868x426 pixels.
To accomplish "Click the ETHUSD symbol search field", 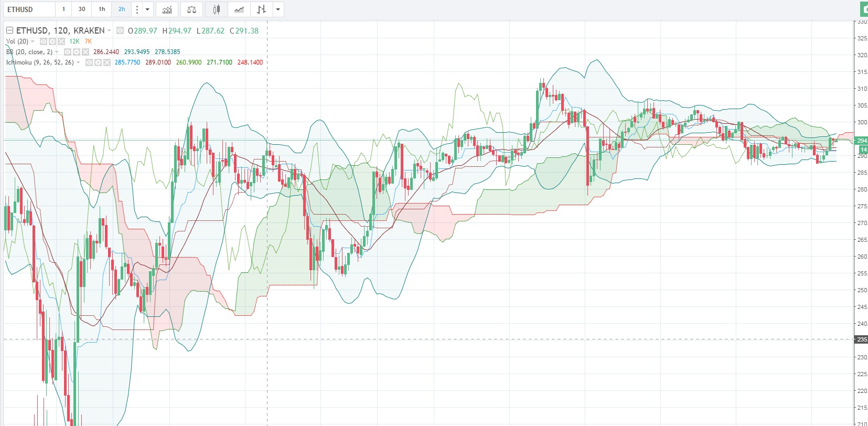I will (x=29, y=9).
